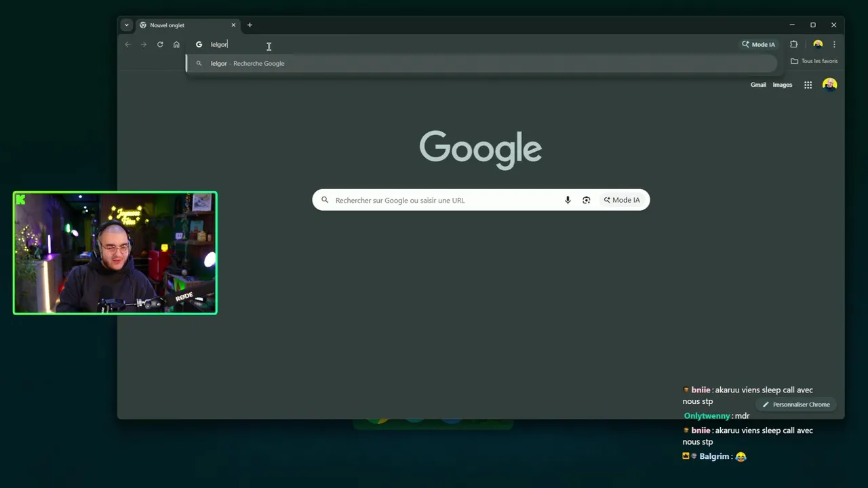Viewport: 868px width, 488px height.
Task: Start voice search with microphone icon
Action: point(568,200)
